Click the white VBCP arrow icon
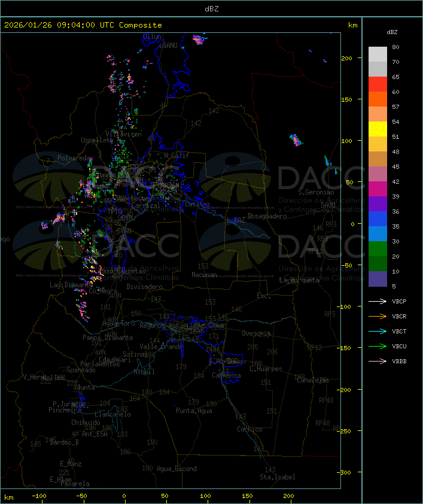 click(x=378, y=302)
